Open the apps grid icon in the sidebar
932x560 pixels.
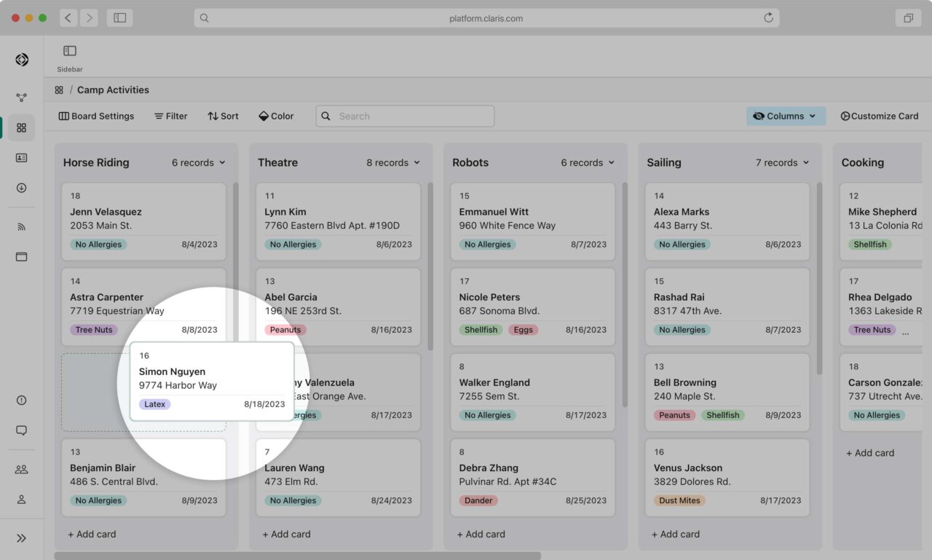click(x=21, y=127)
